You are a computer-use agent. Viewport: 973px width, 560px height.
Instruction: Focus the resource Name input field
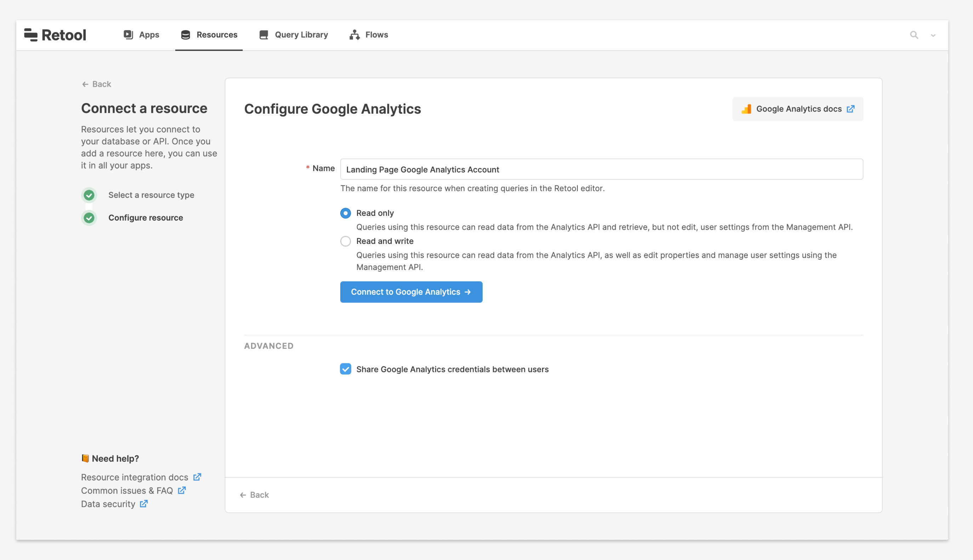coord(601,169)
